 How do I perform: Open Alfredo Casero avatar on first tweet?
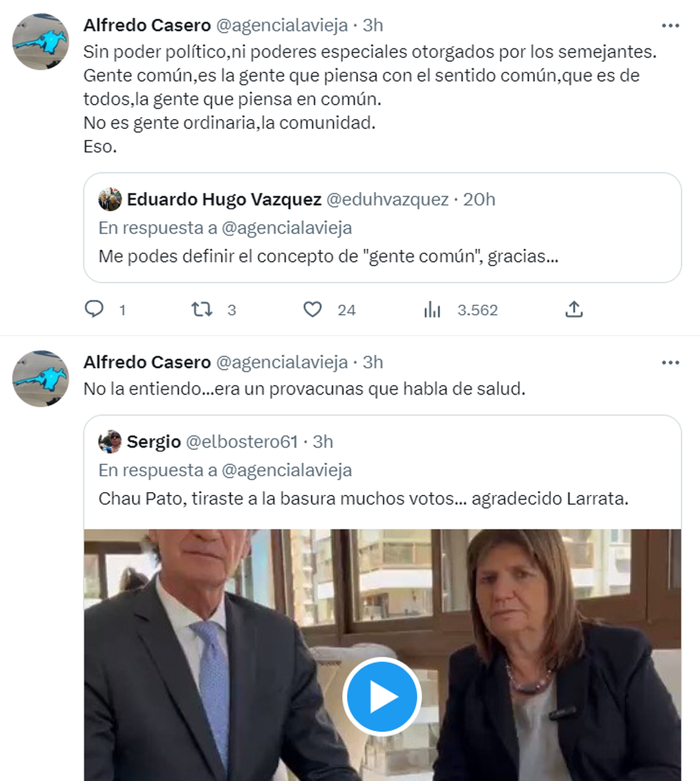[x=41, y=42]
